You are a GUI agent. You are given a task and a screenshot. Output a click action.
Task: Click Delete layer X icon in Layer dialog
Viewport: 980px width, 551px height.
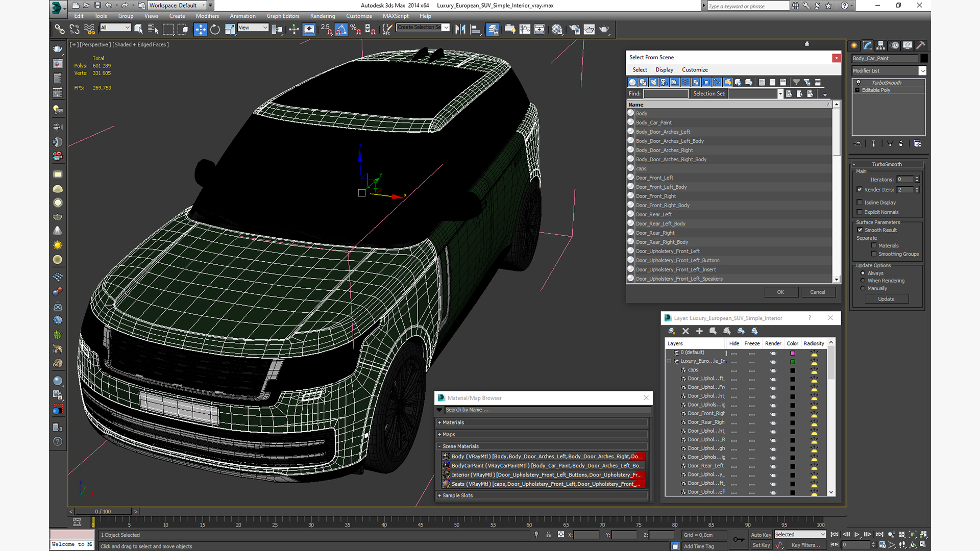tap(685, 331)
